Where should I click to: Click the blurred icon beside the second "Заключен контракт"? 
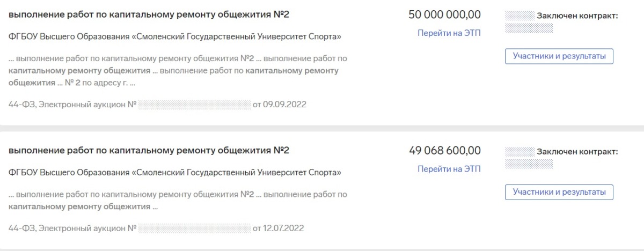520,152
